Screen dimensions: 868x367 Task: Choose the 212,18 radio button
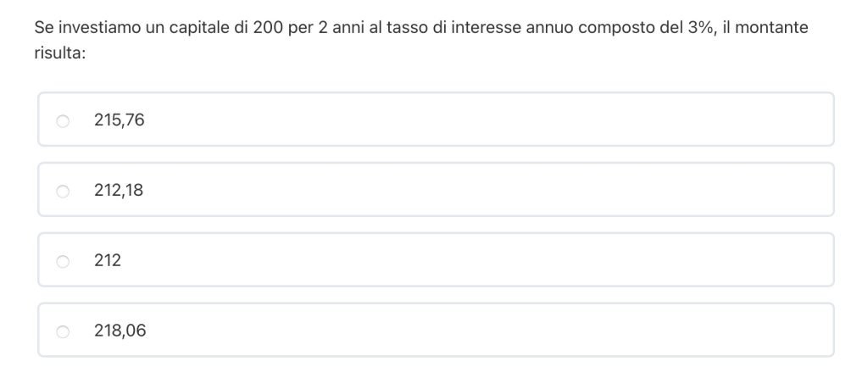click(63, 192)
